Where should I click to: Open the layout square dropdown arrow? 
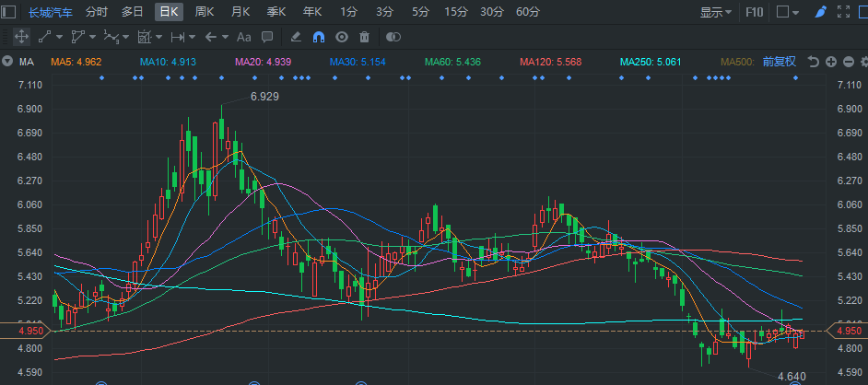point(795,12)
